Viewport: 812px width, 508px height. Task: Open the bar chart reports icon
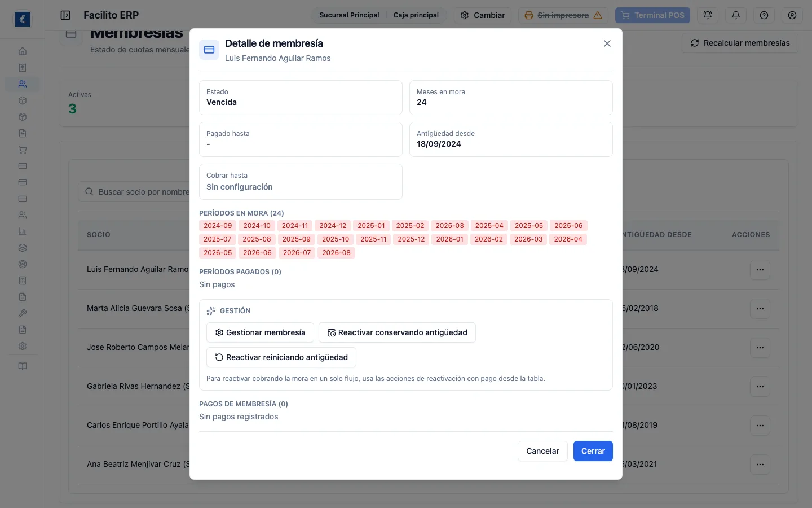pos(23,231)
